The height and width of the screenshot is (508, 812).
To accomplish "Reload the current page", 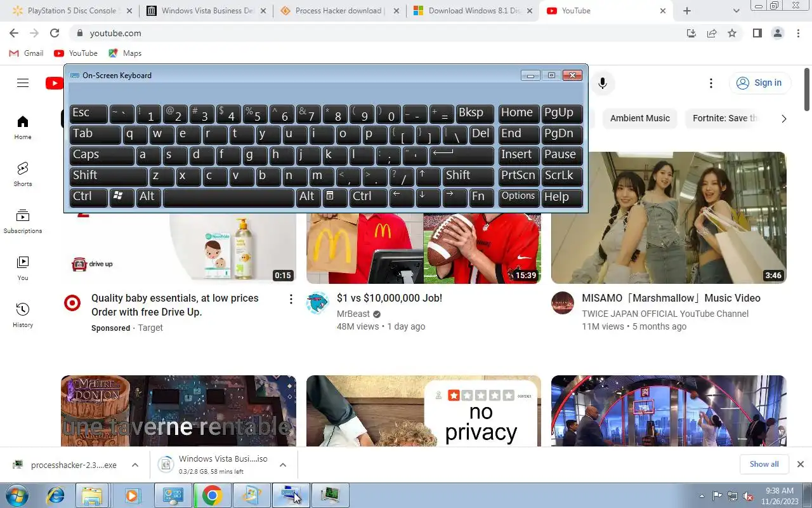I will [x=55, y=33].
